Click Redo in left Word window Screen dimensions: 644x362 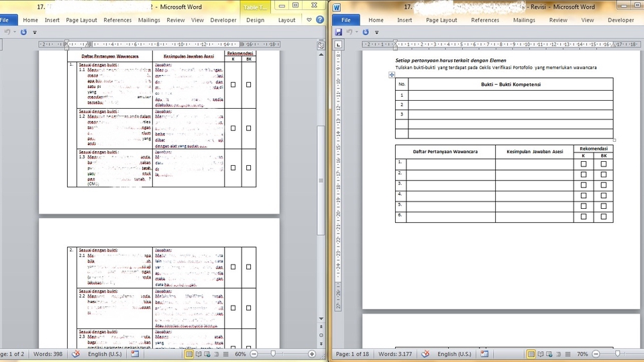23,32
